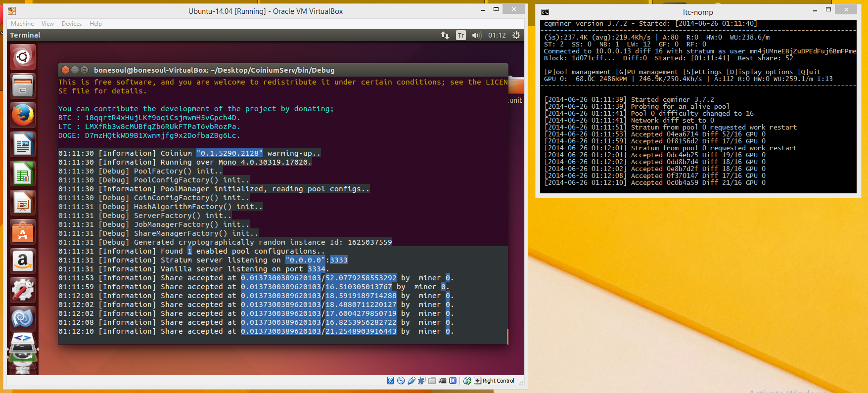This screenshot has height=393, width=868.
Task: Click the hard disk activity status icon
Action: pos(391,381)
